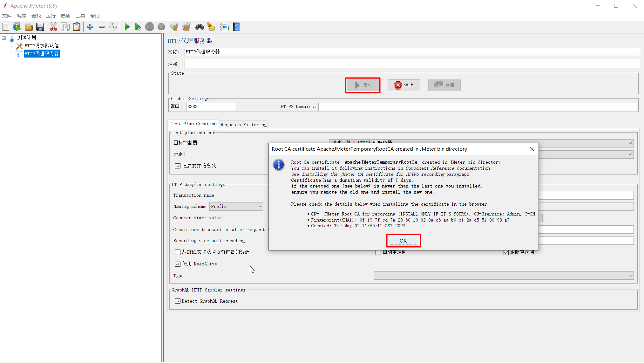Screen dimensions: 644x363
Task: Click the blue plus Expand All icon
Action: click(x=90, y=27)
